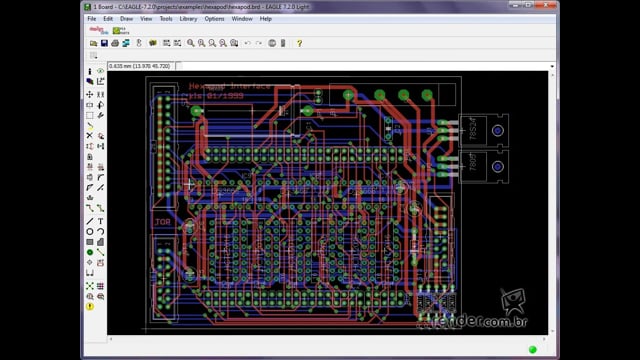640x360 pixels.
Task: Click the Circle drawing tool
Action: pos(90,232)
